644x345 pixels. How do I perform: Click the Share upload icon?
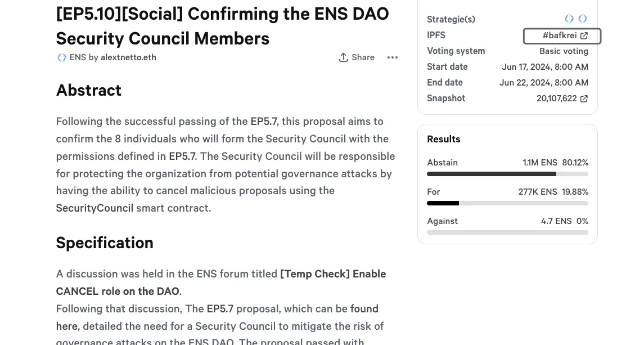coord(343,57)
